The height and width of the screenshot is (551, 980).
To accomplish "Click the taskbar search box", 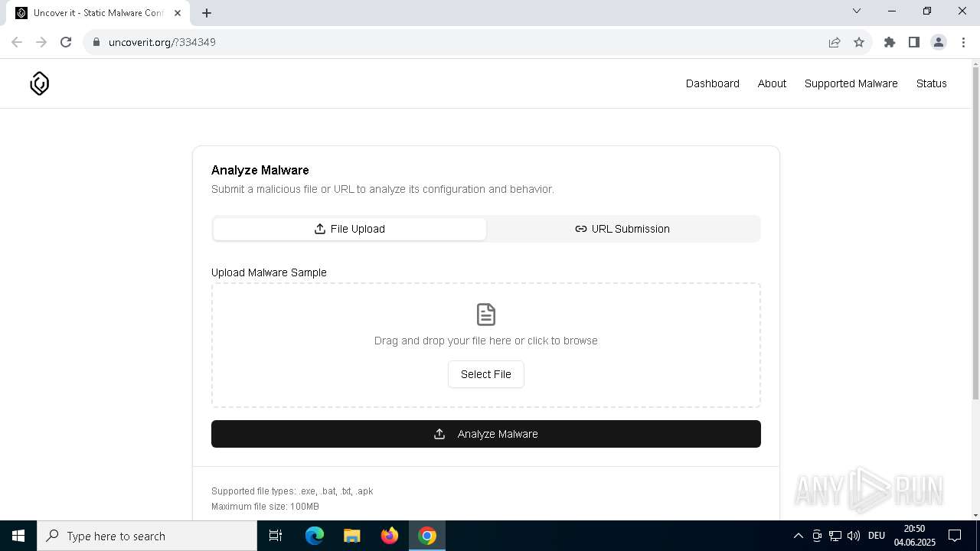I will [x=147, y=536].
